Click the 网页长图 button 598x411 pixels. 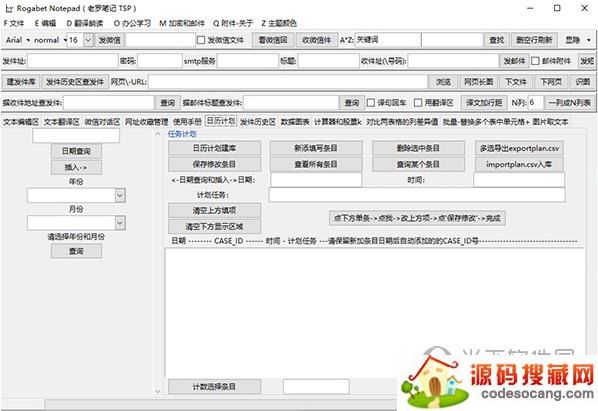[478, 82]
